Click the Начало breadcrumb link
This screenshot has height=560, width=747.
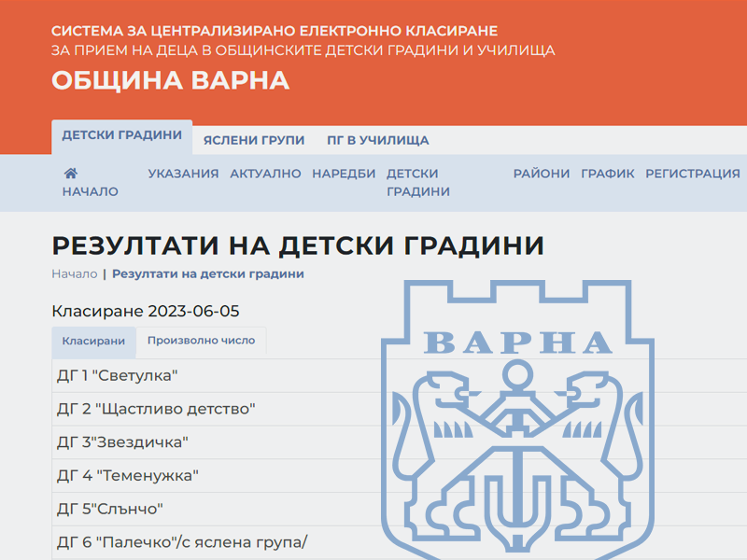pyautogui.click(x=74, y=274)
